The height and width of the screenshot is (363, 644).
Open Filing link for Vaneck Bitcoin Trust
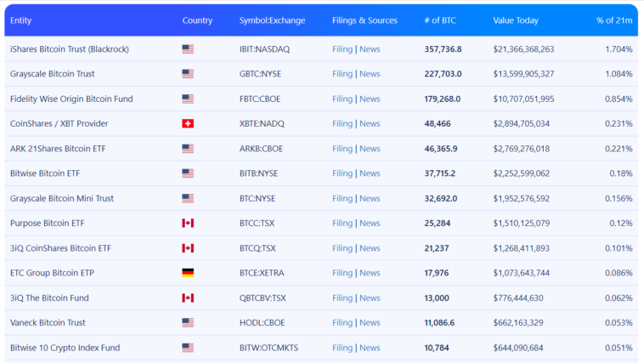(x=342, y=323)
